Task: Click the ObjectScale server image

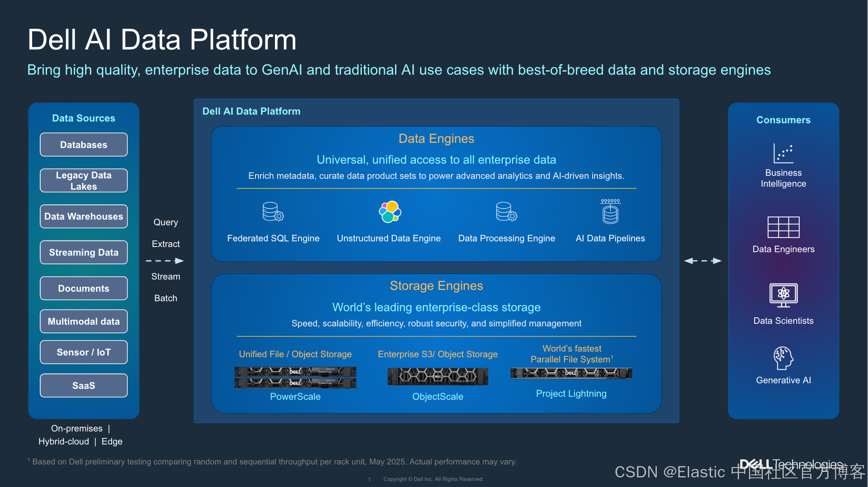Action: pyautogui.click(x=437, y=376)
